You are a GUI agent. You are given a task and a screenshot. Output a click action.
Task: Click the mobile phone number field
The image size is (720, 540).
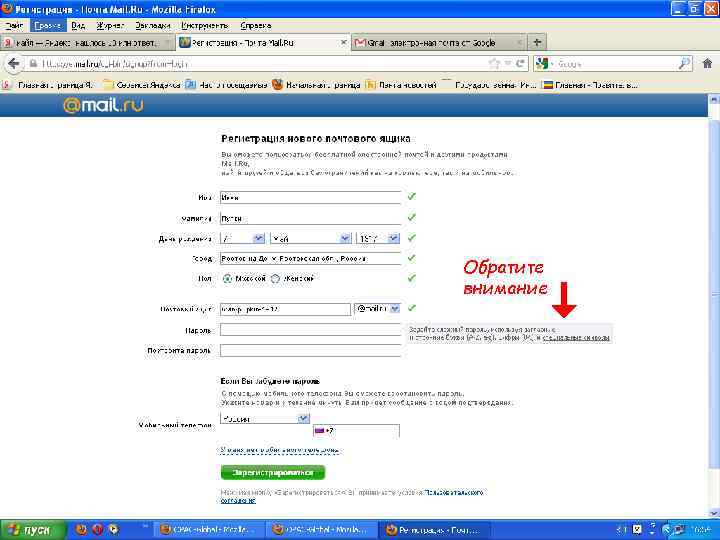pyautogui.click(x=356, y=431)
